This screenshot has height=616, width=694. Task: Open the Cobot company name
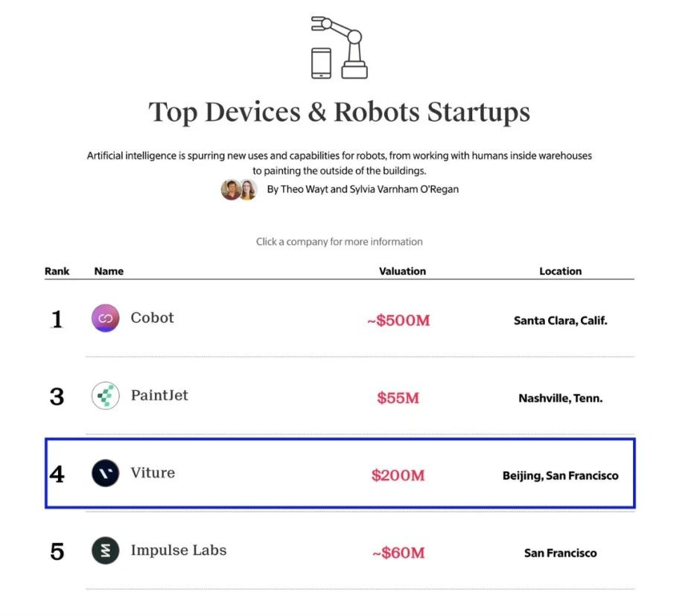(x=152, y=317)
